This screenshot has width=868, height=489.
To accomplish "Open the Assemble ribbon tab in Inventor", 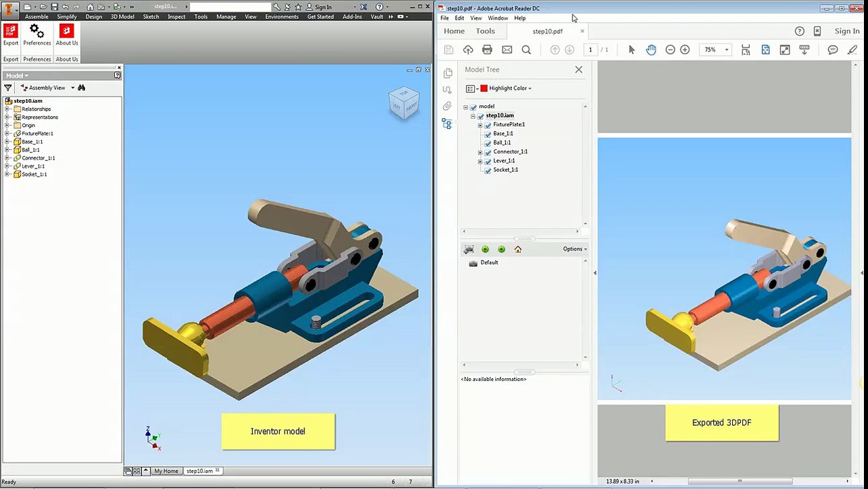I will pyautogui.click(x=37, y=16).
